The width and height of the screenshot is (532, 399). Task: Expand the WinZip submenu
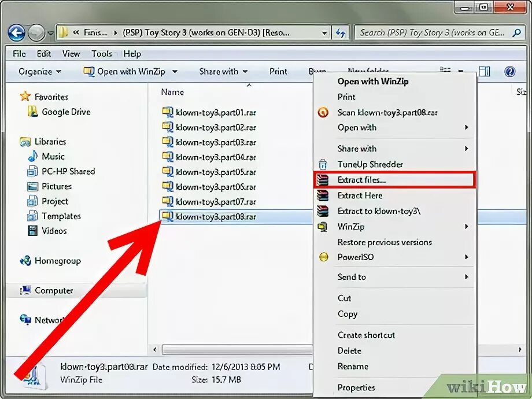click(467, 226)
